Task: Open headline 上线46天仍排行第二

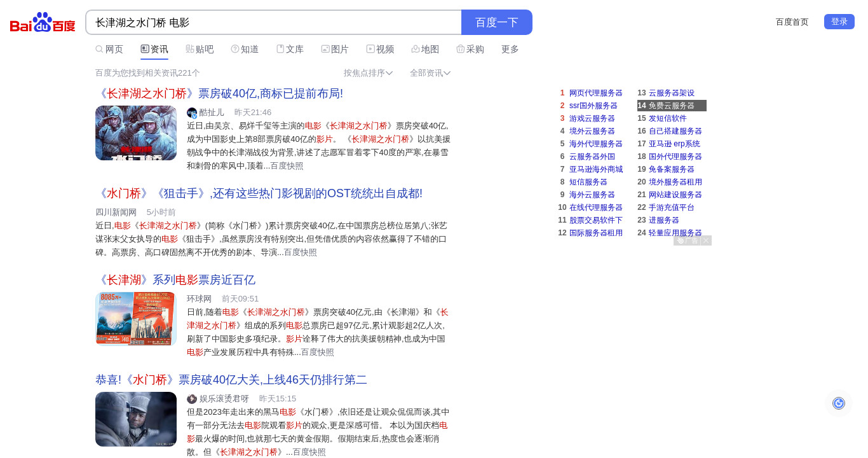Action: pyautogui.click(x=231, y=380)
